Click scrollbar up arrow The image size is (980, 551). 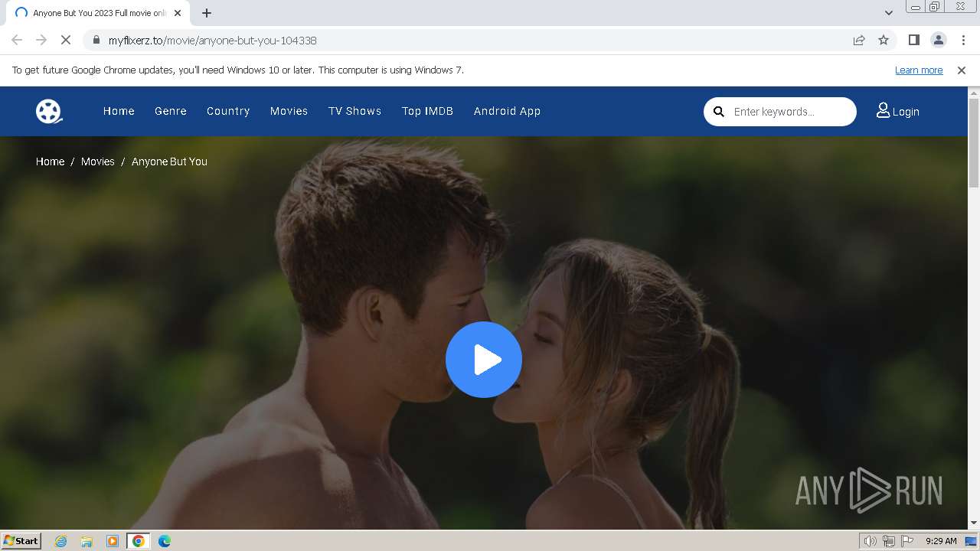pyautogui.click(x=974, y=93)
